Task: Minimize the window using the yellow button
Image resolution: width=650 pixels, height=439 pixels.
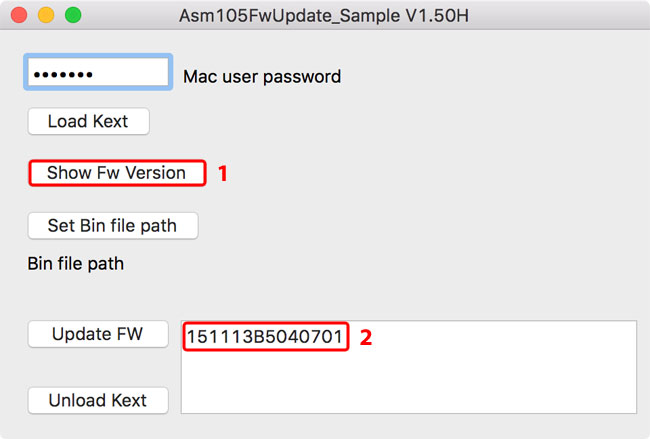Action: [46, 16]
